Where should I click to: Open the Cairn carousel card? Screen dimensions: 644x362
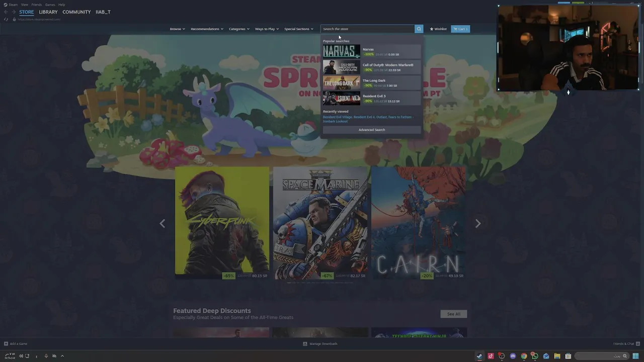coord(419,223)
